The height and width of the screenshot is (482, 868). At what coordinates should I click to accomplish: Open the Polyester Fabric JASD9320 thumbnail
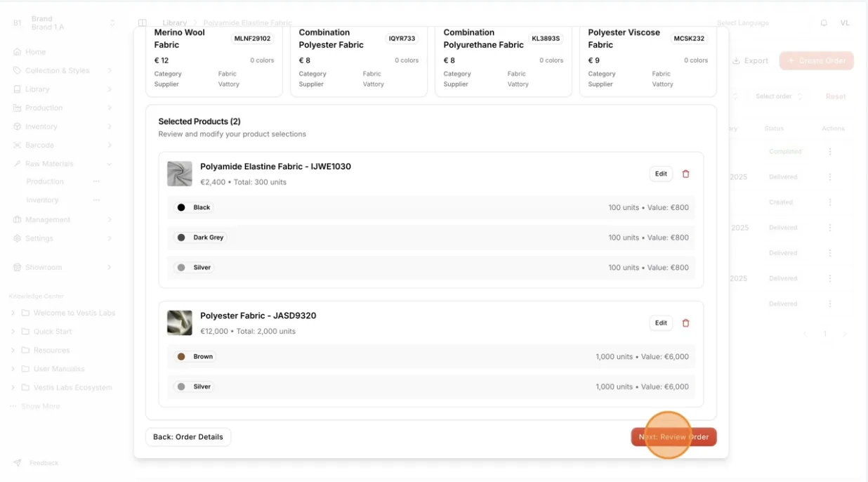(180, 323)
